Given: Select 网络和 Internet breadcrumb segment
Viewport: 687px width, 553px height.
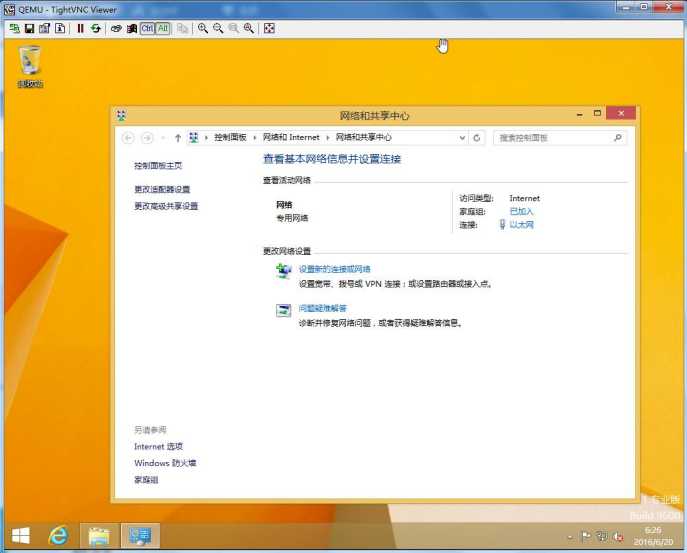Looking at the screenshot, I should [x=291, y=138].
